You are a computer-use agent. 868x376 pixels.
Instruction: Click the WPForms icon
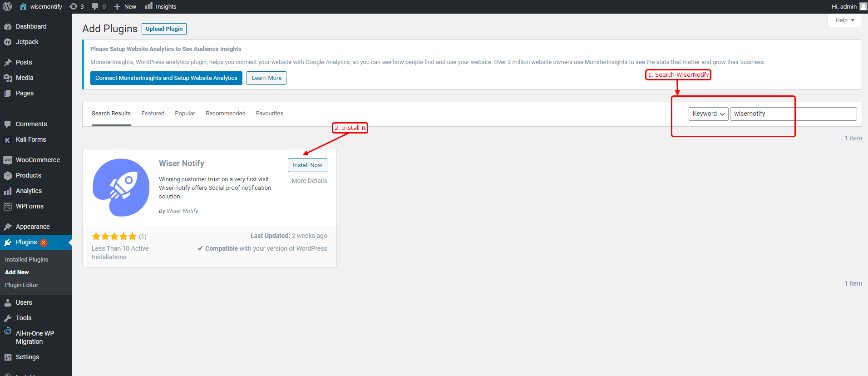point(8,206)
